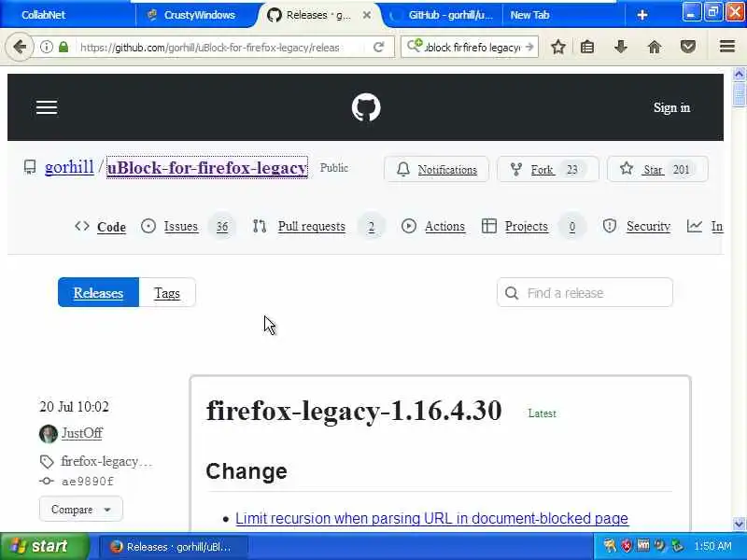Switch to the New Tab tab
The width and height of the screenshot is (747, 560).
[x=529, y=15]
